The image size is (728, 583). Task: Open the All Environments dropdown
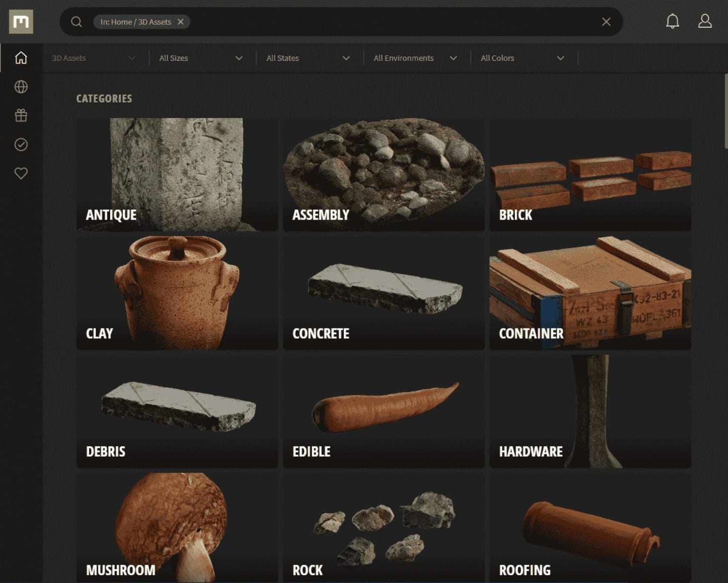415,58
